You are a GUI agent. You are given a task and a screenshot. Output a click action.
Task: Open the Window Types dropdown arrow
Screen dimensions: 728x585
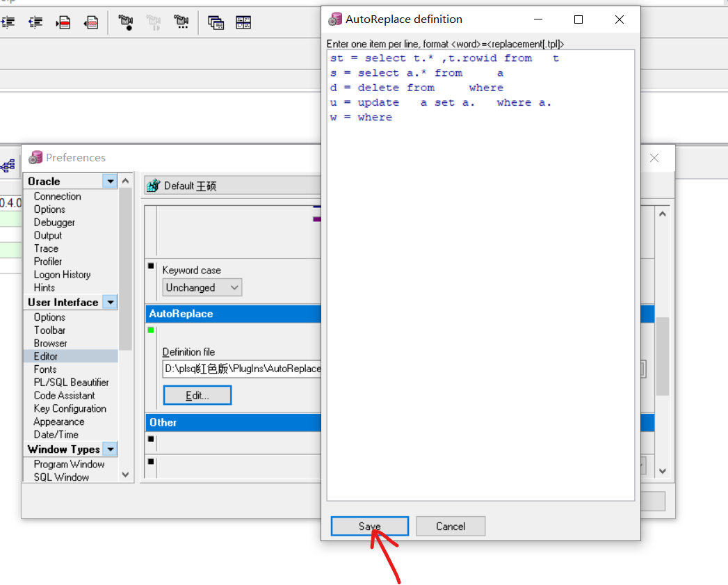tap(109, 449)
